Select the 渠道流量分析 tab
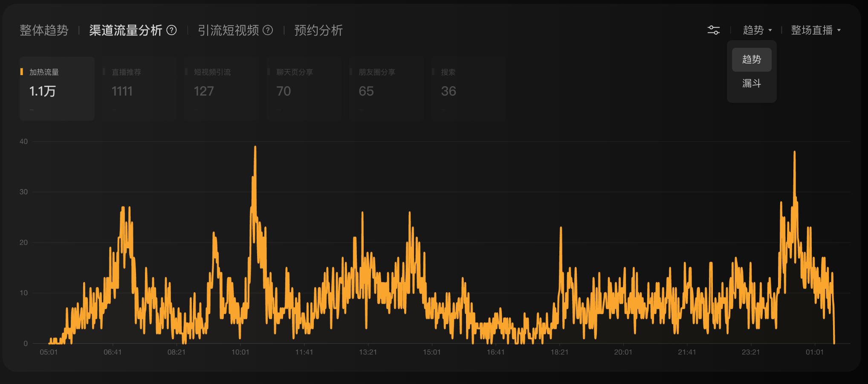Screen dimensions: 868x384 click(x=126, y=30)
